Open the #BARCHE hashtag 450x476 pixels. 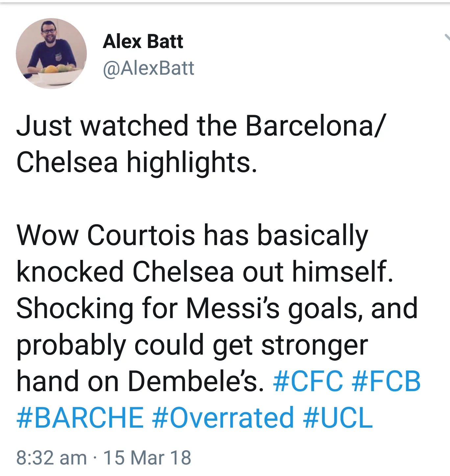[79, 417]
